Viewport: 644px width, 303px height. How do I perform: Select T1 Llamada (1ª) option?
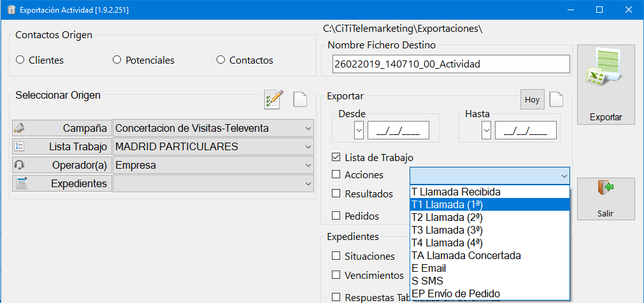pyautogui.click(x=490, y=204)
